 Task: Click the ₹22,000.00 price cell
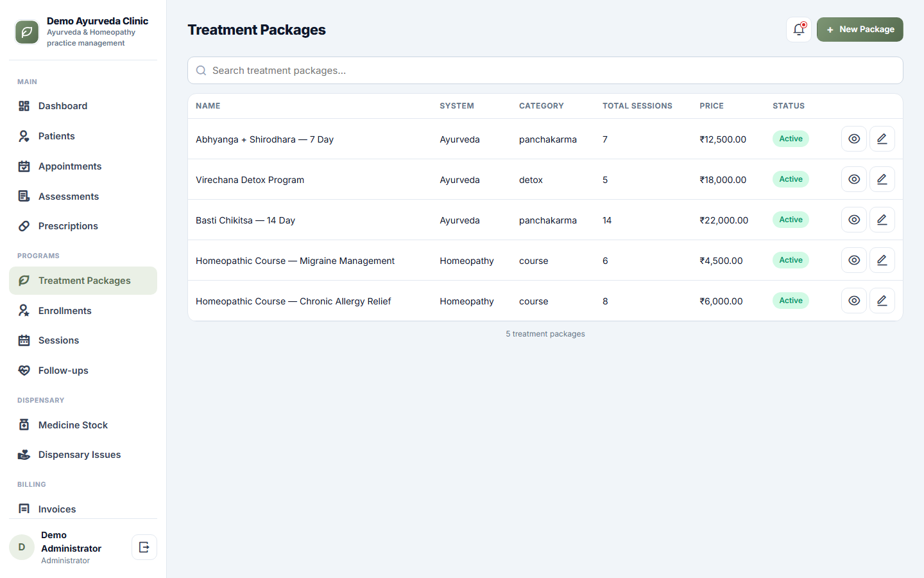(x=724, y=220)
